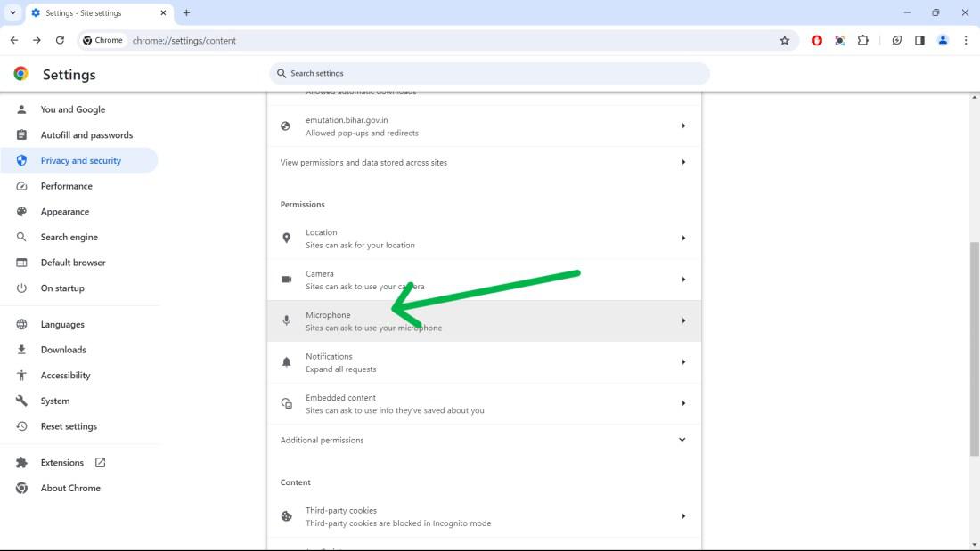Click the Languages globe icon

coord(21,324)
